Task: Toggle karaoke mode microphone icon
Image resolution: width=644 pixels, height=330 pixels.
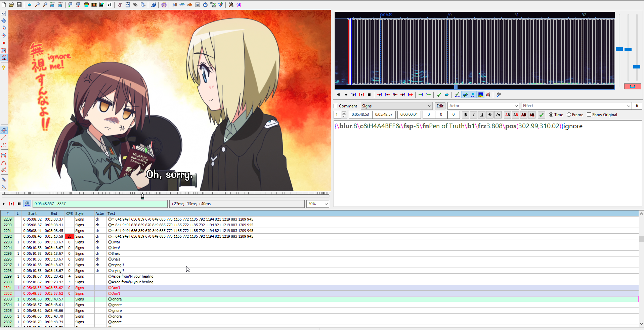Action: click(x=499, y=95)
